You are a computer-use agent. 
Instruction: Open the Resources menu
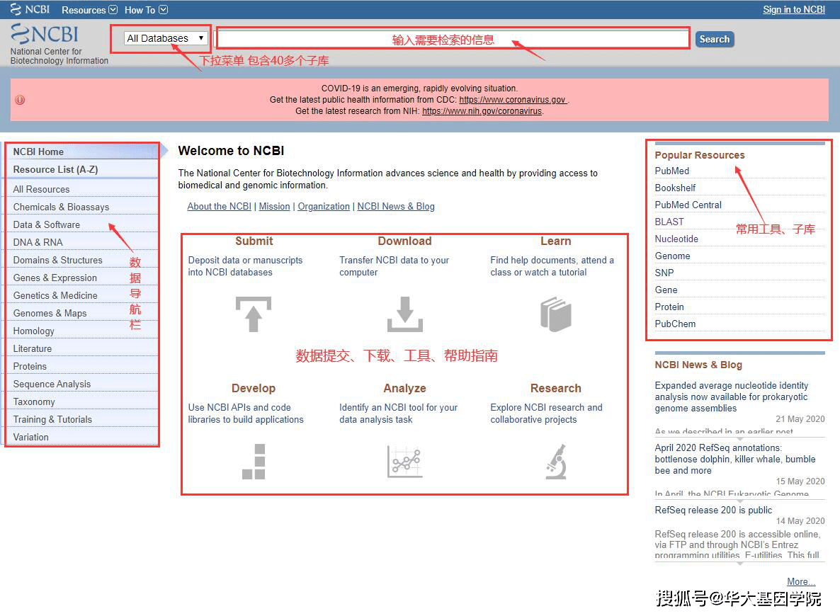(89, 9)
